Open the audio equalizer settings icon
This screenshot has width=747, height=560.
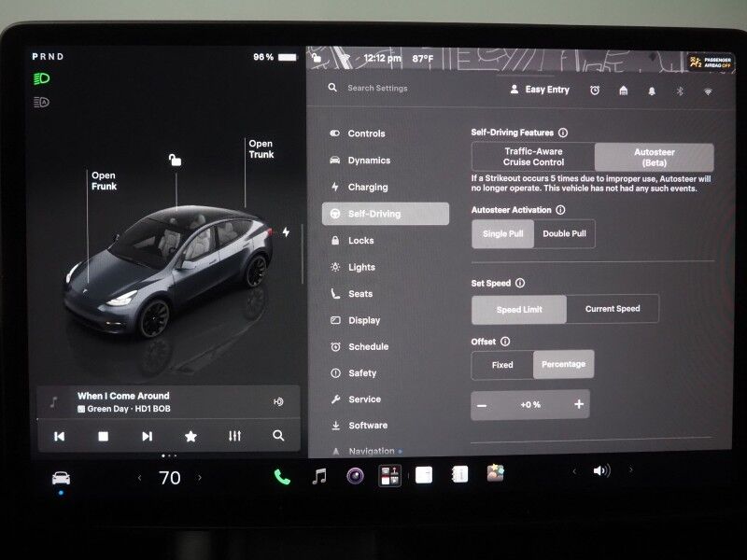click(x=234, y=436)
